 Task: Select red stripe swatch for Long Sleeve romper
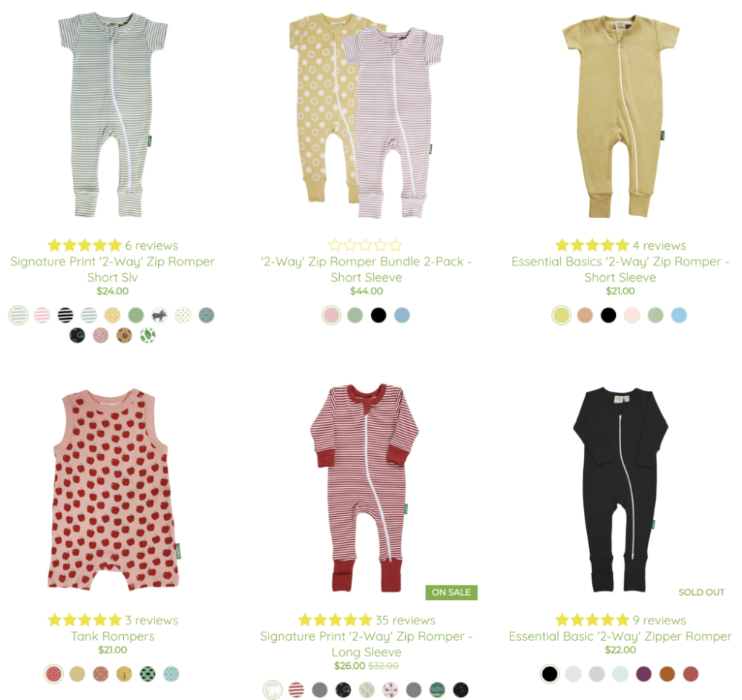[x=296, y=690]
